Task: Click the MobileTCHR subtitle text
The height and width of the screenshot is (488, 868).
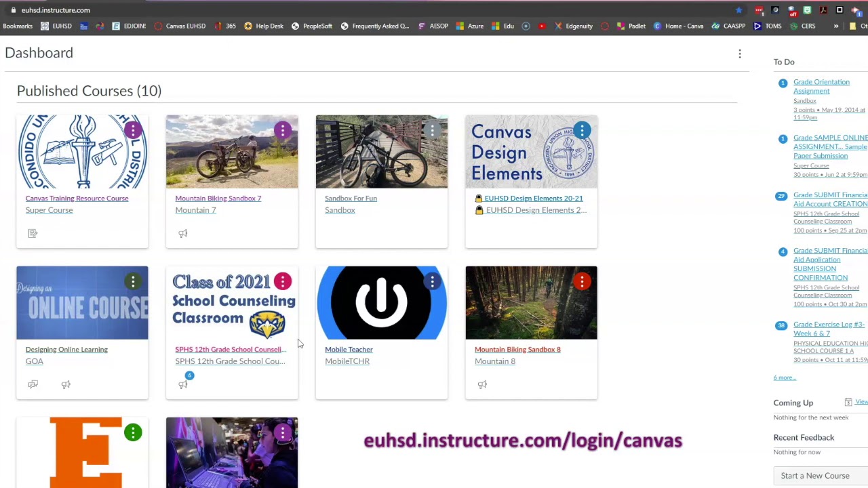Action: pyautogui.click(x=347, y=361)
